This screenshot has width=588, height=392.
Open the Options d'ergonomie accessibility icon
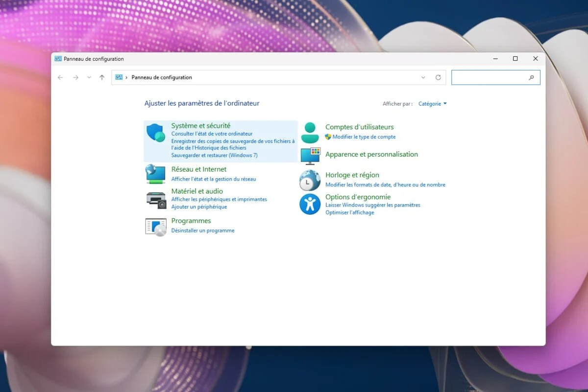point(310,204)
